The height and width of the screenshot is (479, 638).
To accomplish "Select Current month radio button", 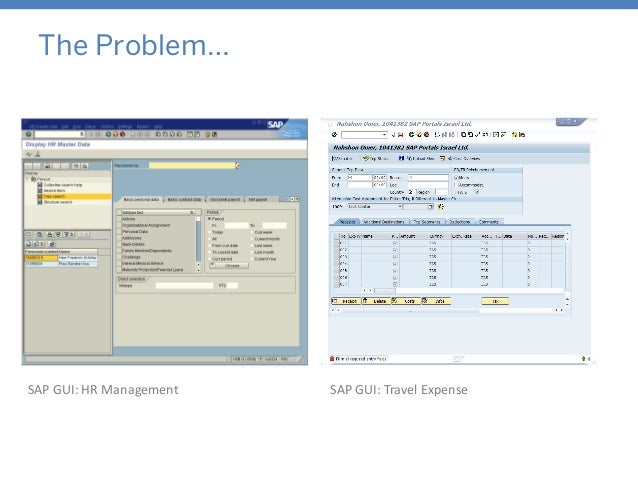I will [x=252, y=239].
